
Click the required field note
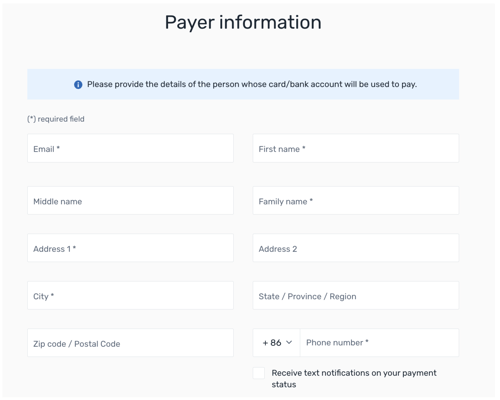coord(56,119)
